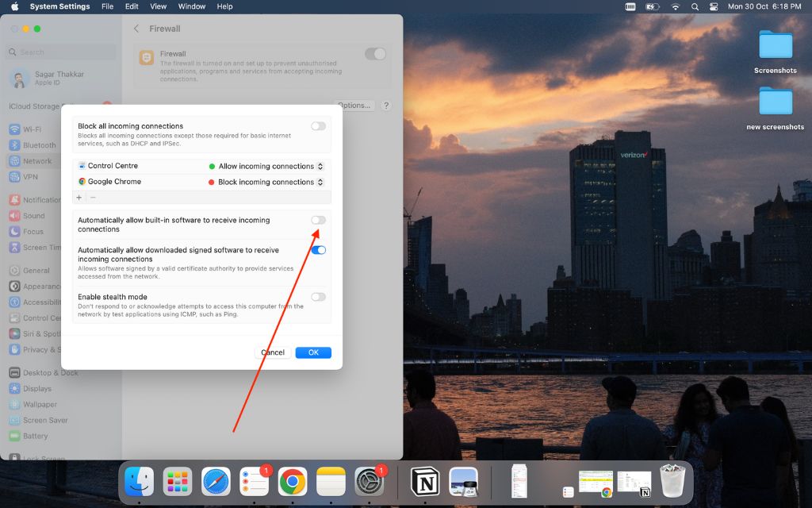Click the Finder icon in the Dock
Viewport: 812px width, 508px height.
[x=140, y=481]
